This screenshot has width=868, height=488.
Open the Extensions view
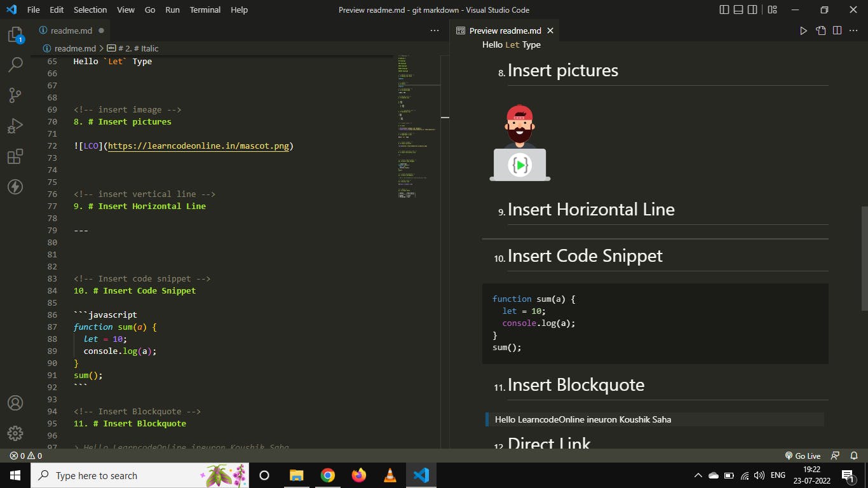click(15, 156)
